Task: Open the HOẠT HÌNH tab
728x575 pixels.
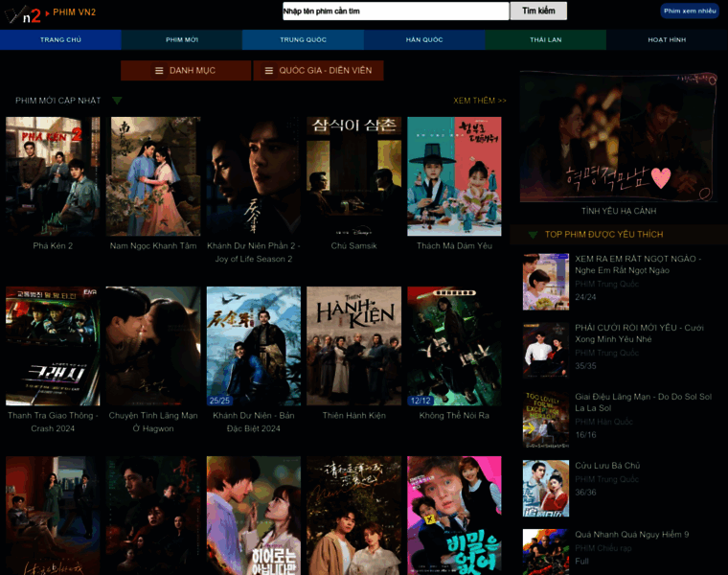Action: (667, 40)
